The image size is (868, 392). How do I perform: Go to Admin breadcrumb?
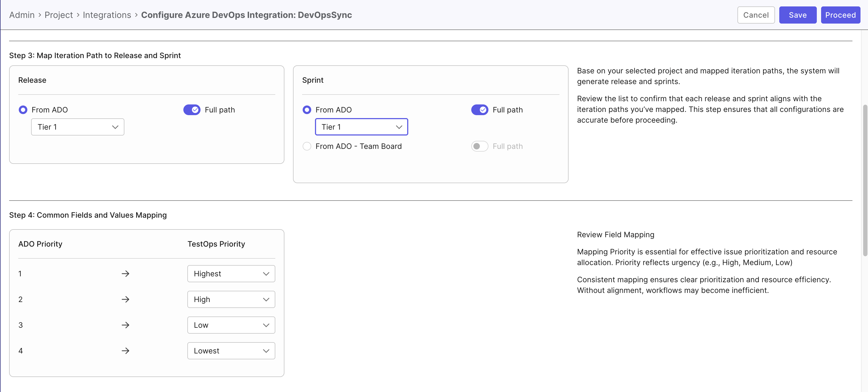click(x=22, y=15)
